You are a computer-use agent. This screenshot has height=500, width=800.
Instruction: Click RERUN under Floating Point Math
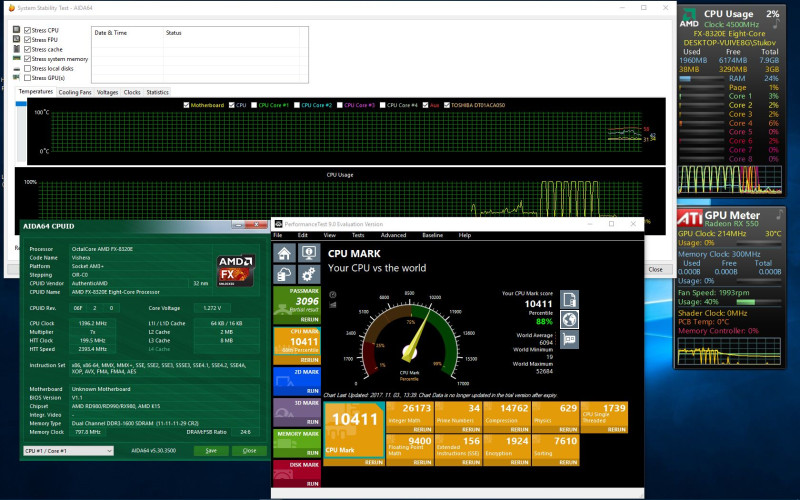click(421, 462)
